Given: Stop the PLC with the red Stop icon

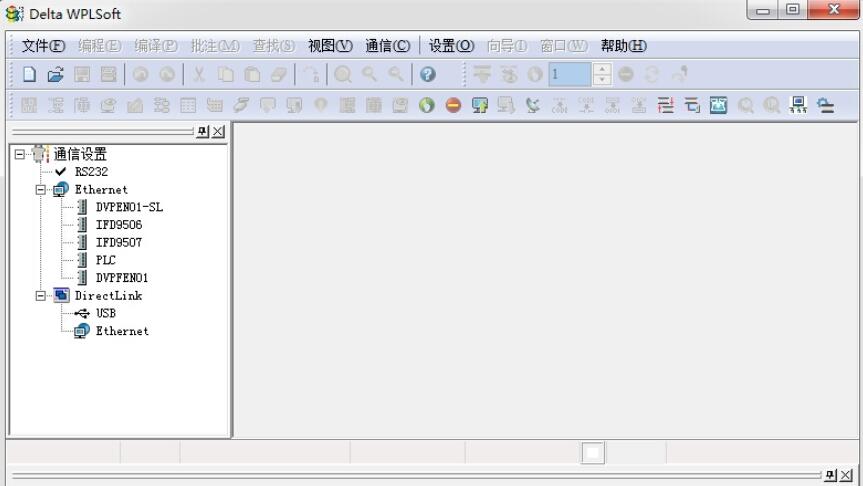Looking at the screenshot, I should pyautogui.click(x=453, y=105).
